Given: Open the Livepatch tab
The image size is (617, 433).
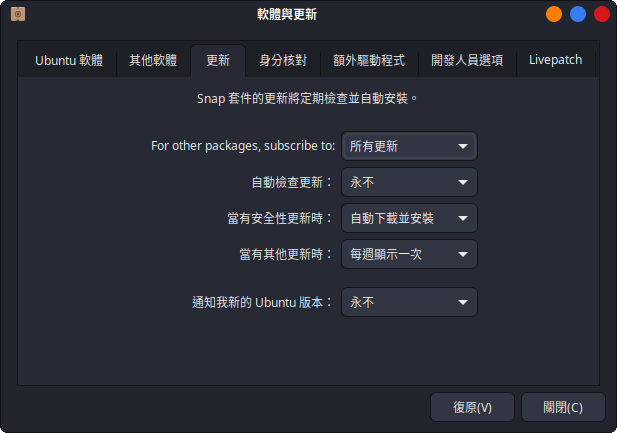Looking at the screenshot, I should tap(556, 61).
